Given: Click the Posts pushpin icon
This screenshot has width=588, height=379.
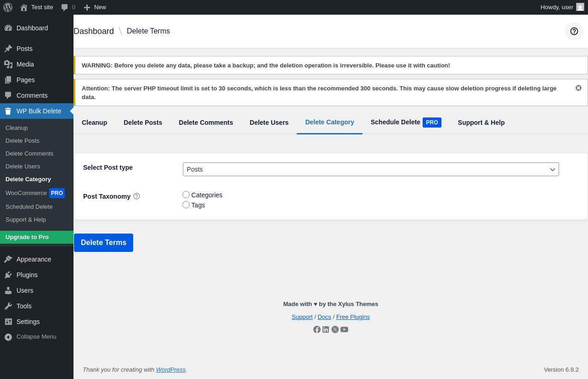Looking at the screenshot, I should tap(8, 49).
